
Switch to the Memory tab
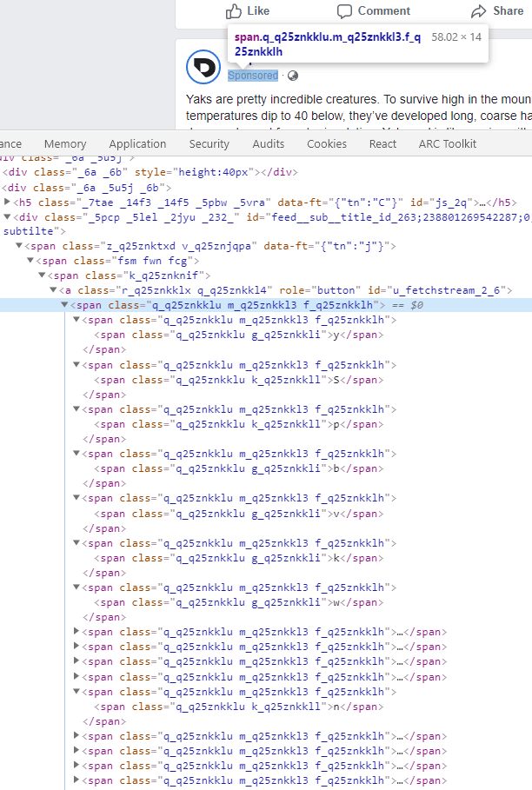[65, 144]
